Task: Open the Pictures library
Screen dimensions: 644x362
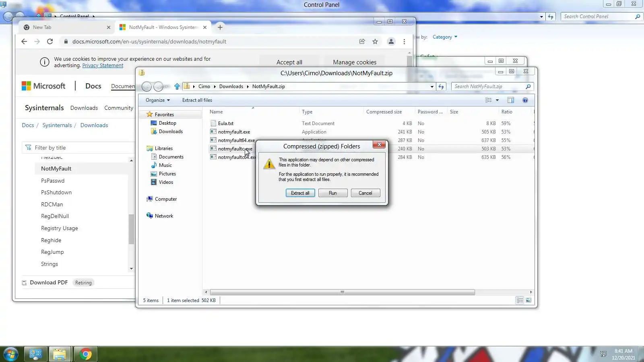Action: (x=167, y=174)
